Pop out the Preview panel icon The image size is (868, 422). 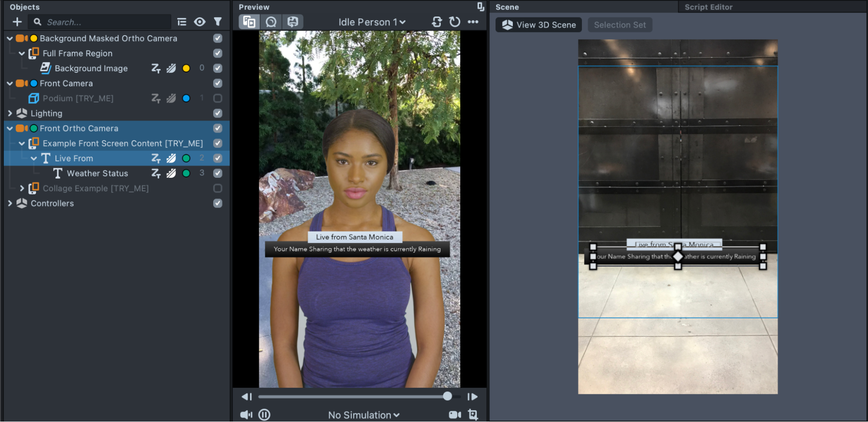click(x=480, y=7)
